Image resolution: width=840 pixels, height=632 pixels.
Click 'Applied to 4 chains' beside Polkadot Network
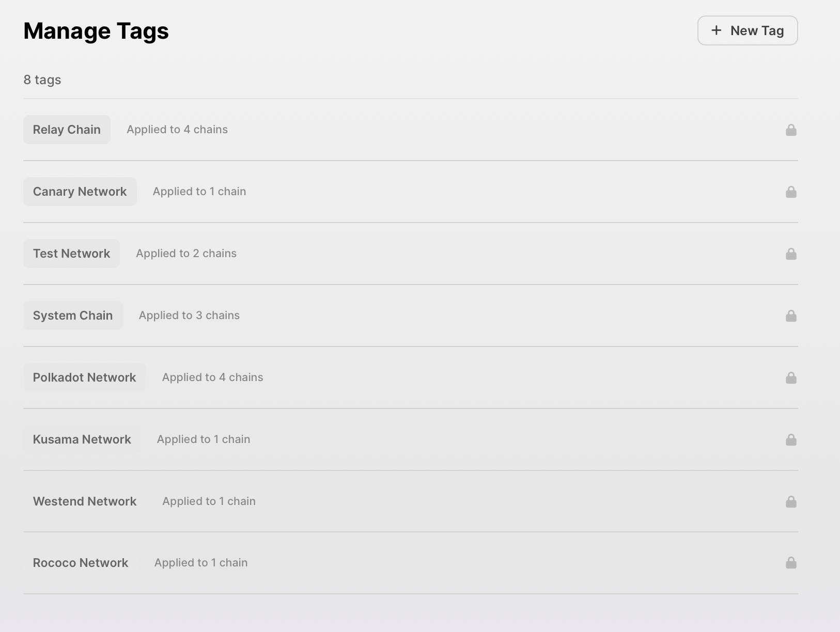[x=213, y=377]
